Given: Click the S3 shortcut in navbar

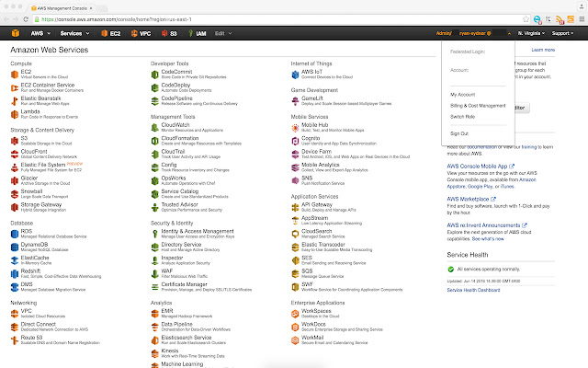Looking at the screenshot, I should [169, 33].
